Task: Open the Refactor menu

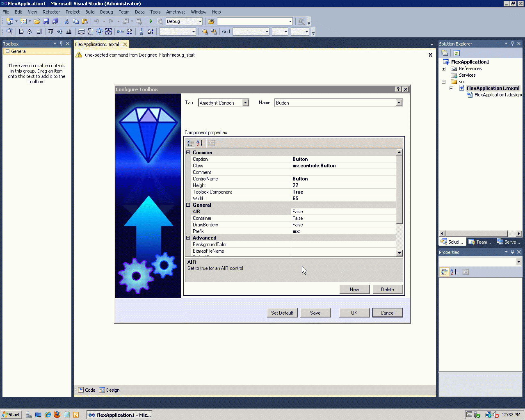Action: click(x=51, y=12)
